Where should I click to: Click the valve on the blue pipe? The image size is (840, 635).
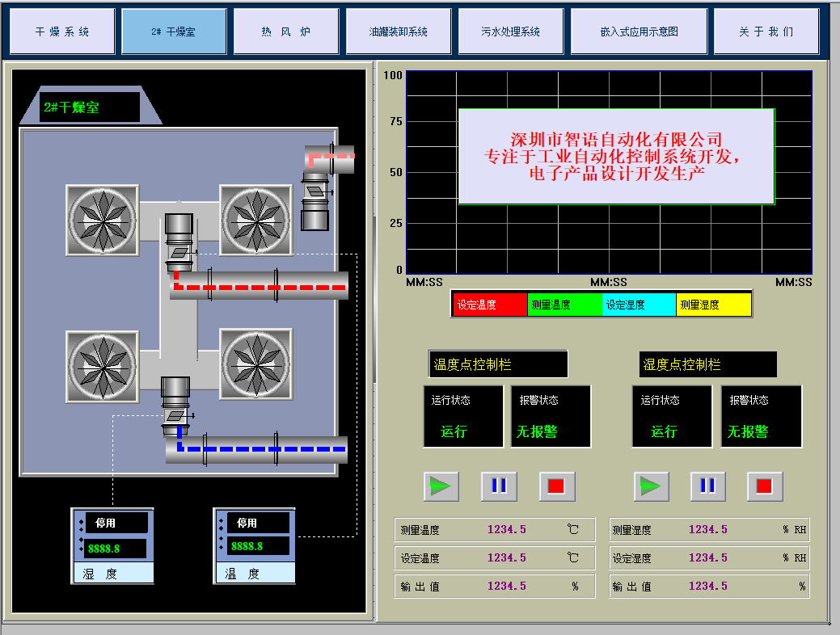click(x=176, y=415)
